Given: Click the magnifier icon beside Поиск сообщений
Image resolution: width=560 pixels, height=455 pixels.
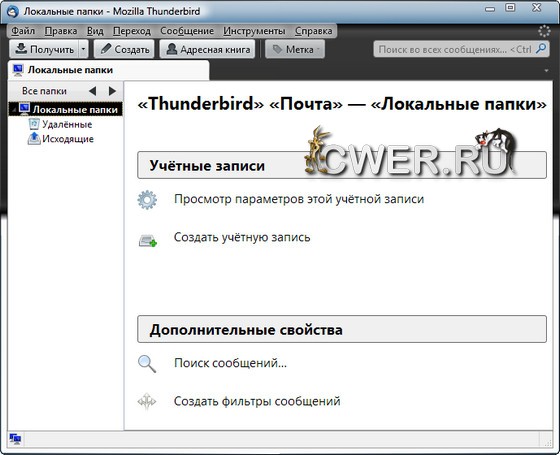Looking at the screenshot, I should (147, 364).
